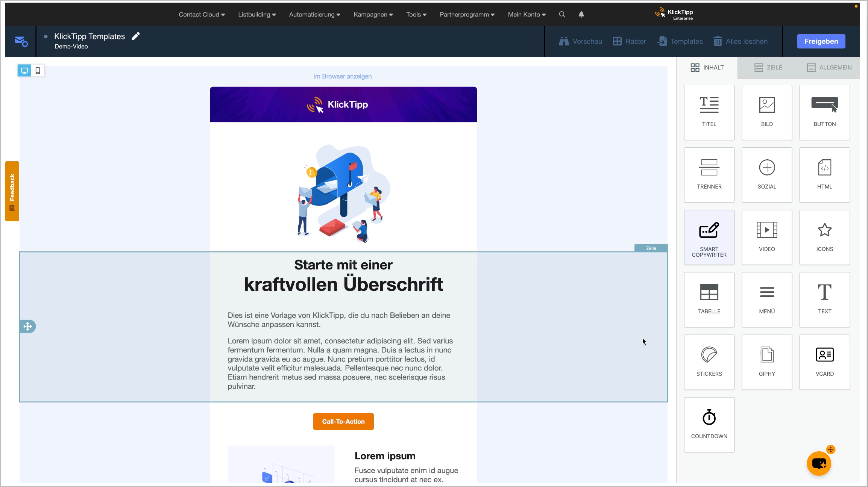Switch to desktop preview mode

point(24,71)
